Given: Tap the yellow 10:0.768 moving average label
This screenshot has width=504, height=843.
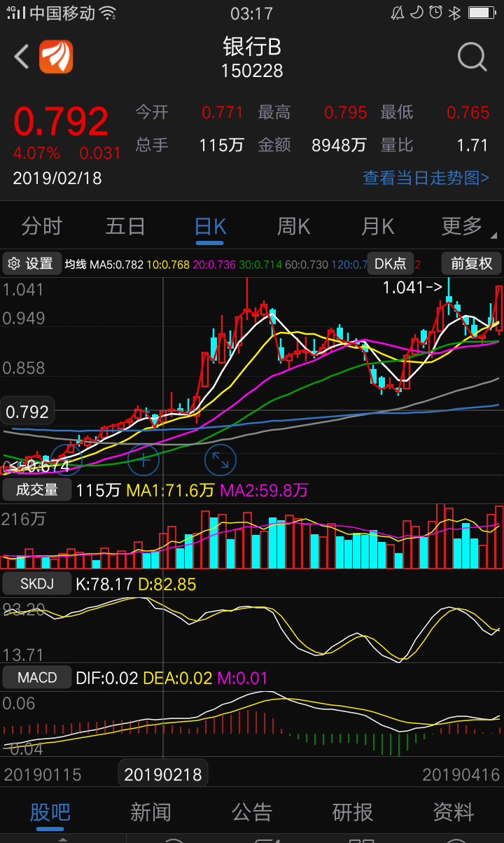Looking at the screenshot, I should 168,265.
